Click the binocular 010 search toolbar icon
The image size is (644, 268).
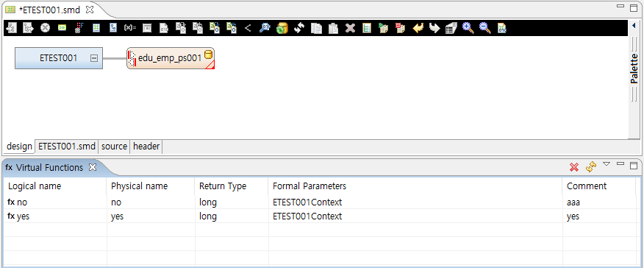click(x=265, y=28)
